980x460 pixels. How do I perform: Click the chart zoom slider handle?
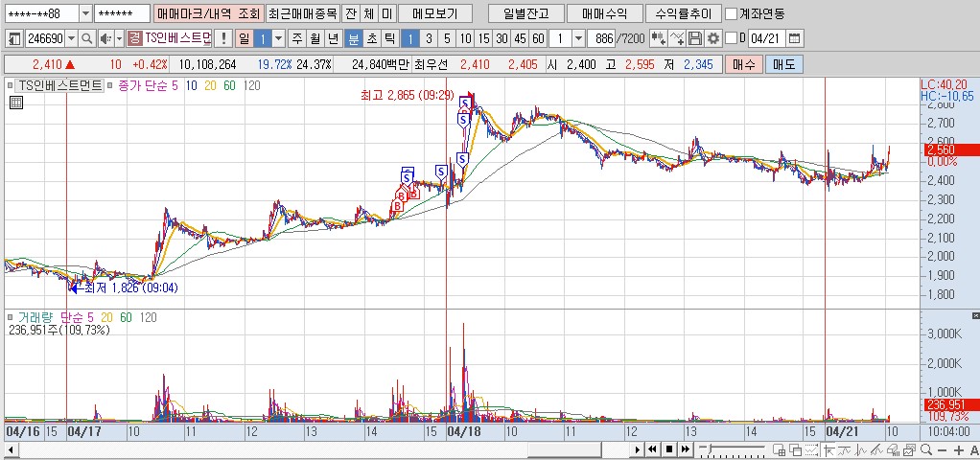pyautogui.click(x=710, y=448)
